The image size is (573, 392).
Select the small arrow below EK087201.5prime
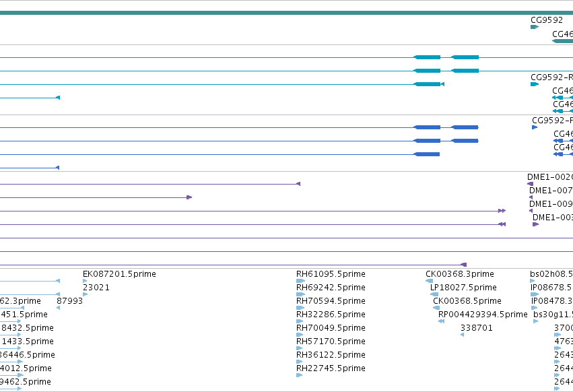click(x=85, y=281)
